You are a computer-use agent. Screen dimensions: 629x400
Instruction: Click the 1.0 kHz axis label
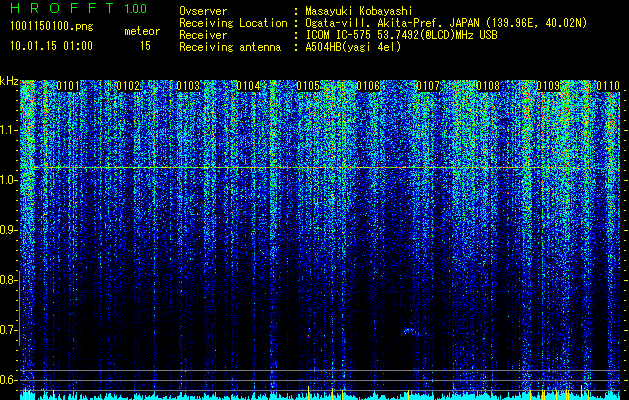pos(9,180)
